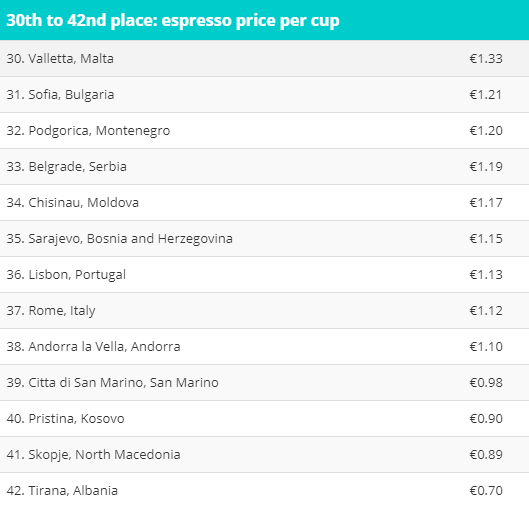The image size is (529, 506).
Task: Click the €0.89 price for Skopje
Action: pos(486,455)
